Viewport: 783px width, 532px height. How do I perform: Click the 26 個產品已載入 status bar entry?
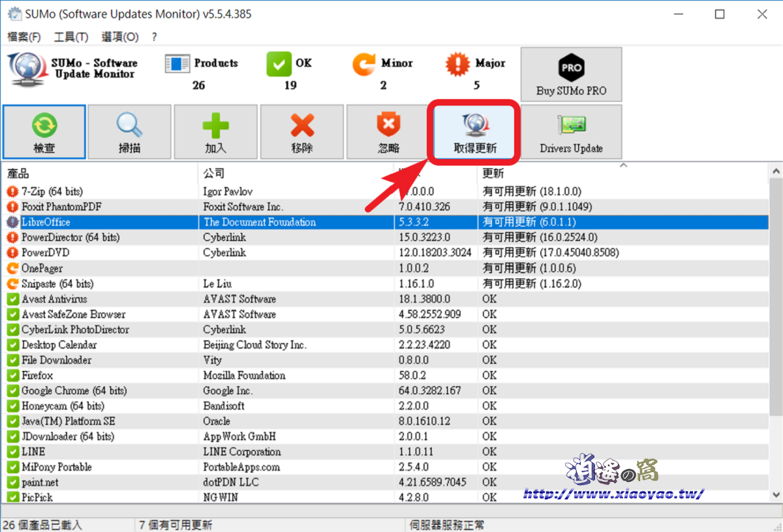click(x=42, y=525)
